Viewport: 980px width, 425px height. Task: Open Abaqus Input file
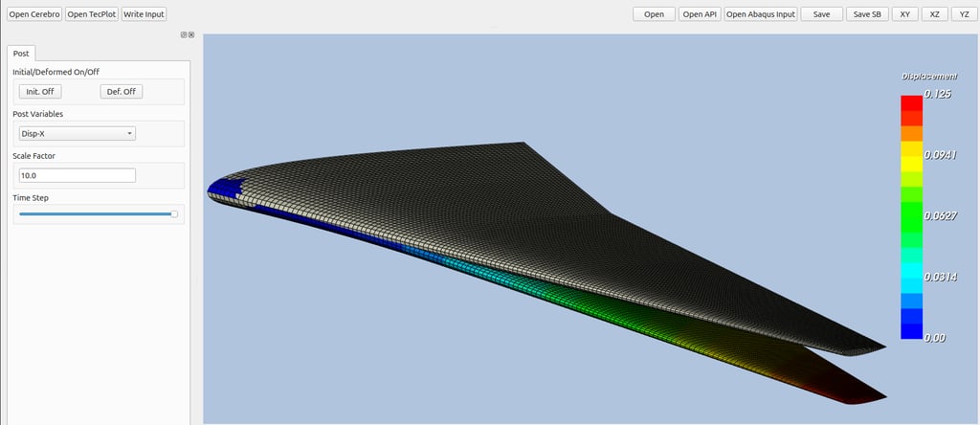[761, 14]
